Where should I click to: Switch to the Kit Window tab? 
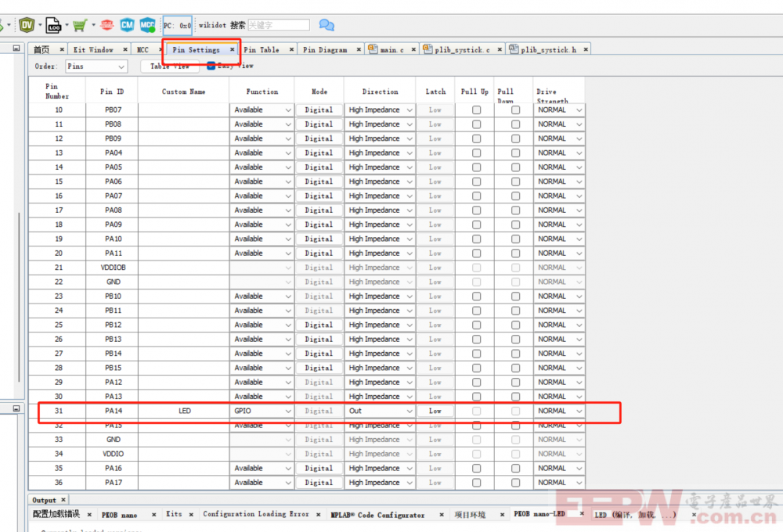point(93,49)
